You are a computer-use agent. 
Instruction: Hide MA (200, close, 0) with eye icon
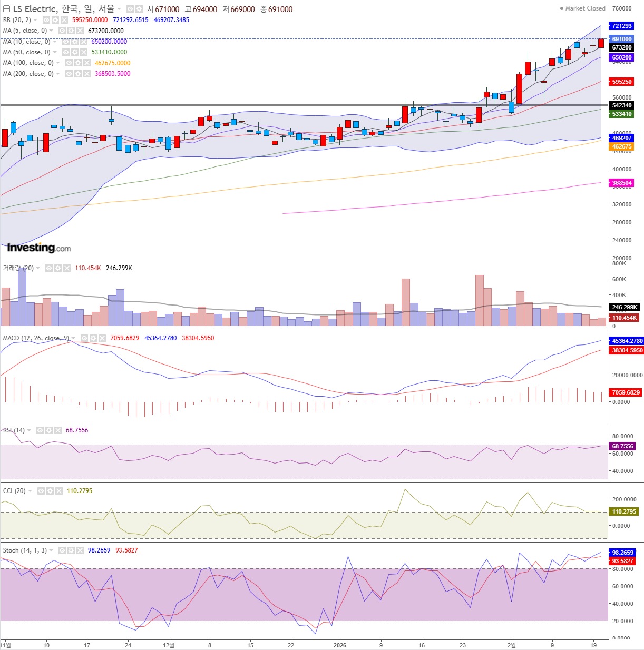pyautogui.click(x=69, y=74)
